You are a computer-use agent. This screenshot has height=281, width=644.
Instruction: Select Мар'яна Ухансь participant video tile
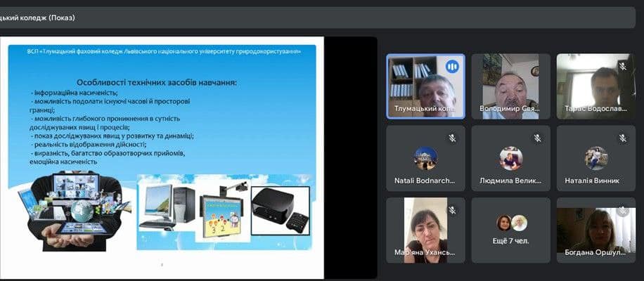[425, 230]
